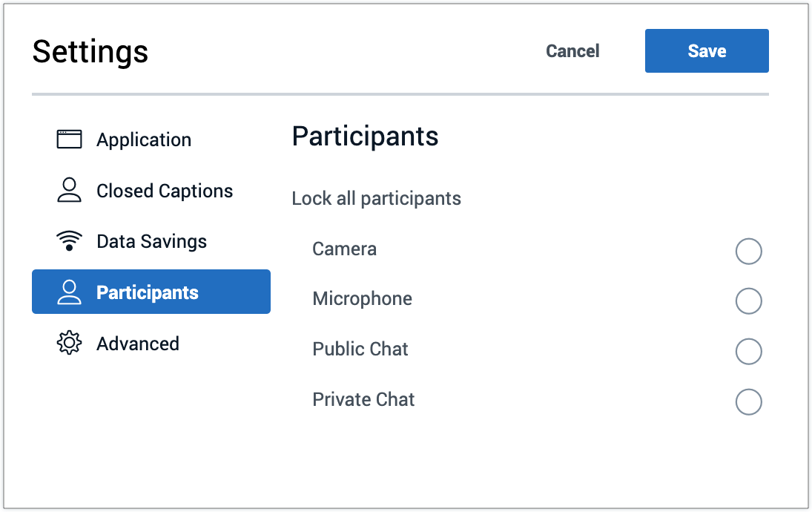Enable the Camera lock toggle
812x512 pixels.
[x=748, y=252]
